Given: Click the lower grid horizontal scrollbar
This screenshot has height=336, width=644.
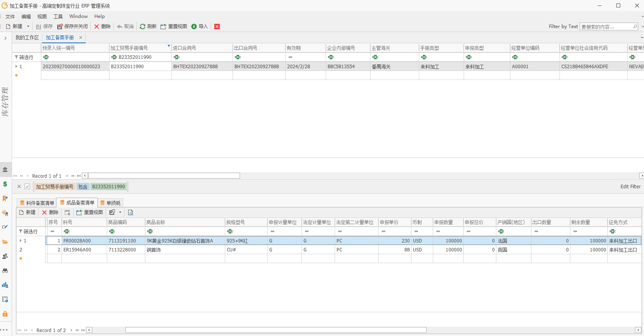Looking at the screenshot, I should 275,330.
